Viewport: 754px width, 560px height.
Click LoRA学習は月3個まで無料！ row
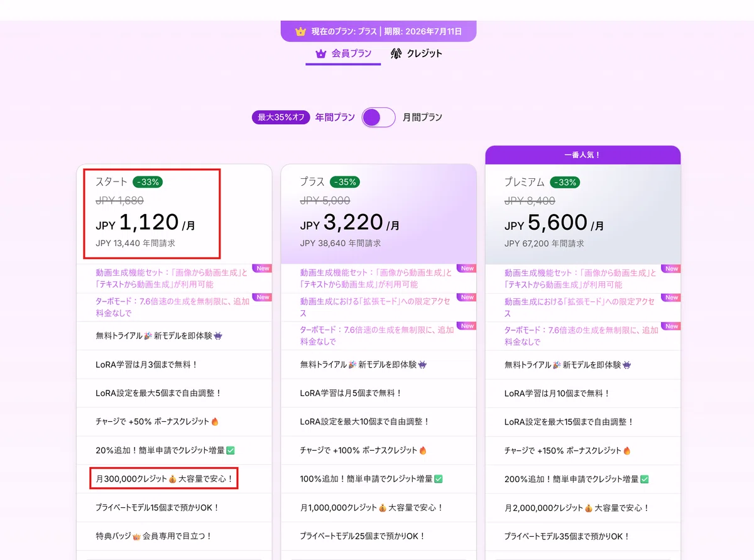tap(174, 365)
